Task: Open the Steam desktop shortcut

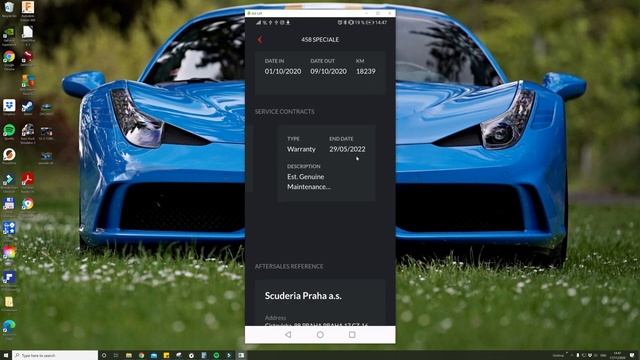Action: 28,108
